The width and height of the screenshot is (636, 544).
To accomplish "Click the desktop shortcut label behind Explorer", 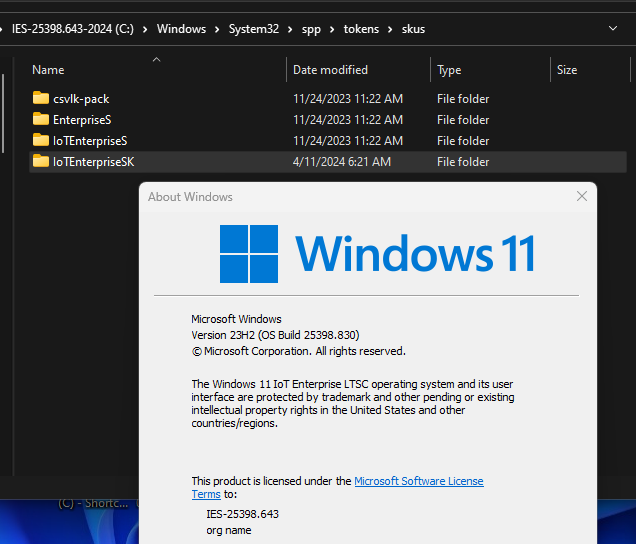I will (x=93, y=503).
